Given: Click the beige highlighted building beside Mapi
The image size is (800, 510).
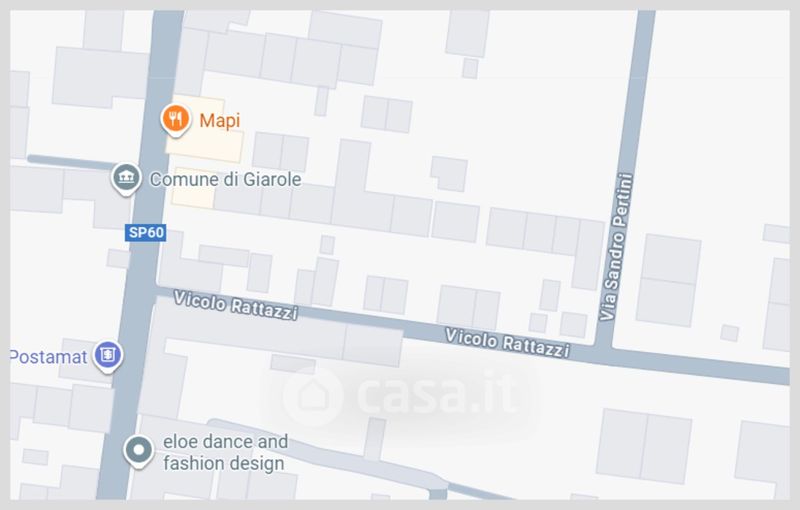Looking at the screenshot, I should 204,129.
